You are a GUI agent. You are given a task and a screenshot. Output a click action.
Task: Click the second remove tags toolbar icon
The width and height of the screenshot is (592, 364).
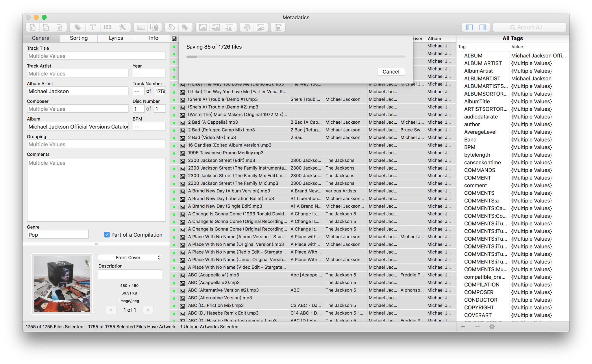(x=185, y=27)
